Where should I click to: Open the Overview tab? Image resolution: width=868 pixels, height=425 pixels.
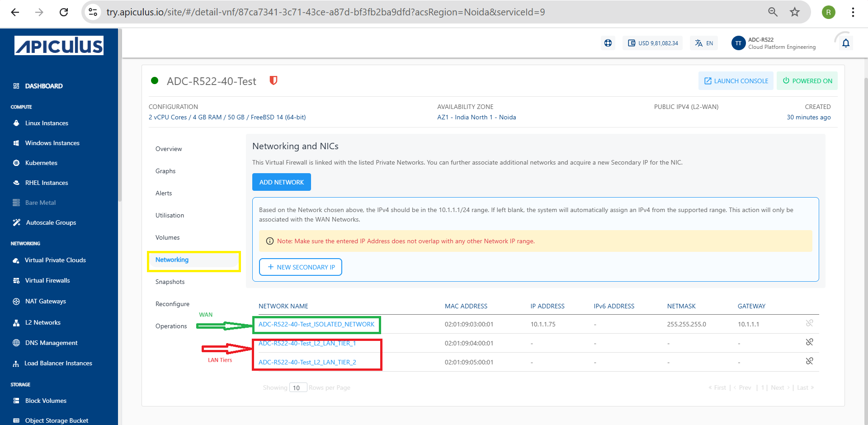[168, 149]
